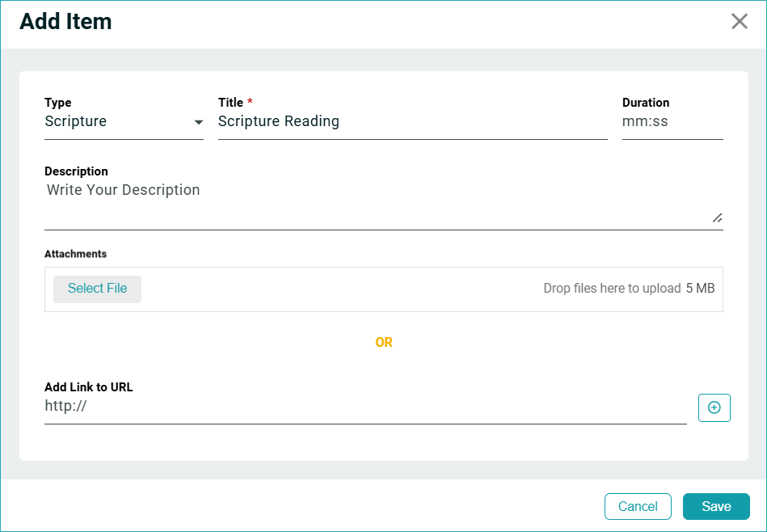This screenshot has height=532, width=767.
Task: Save the new item
Action: pos(716,506)
